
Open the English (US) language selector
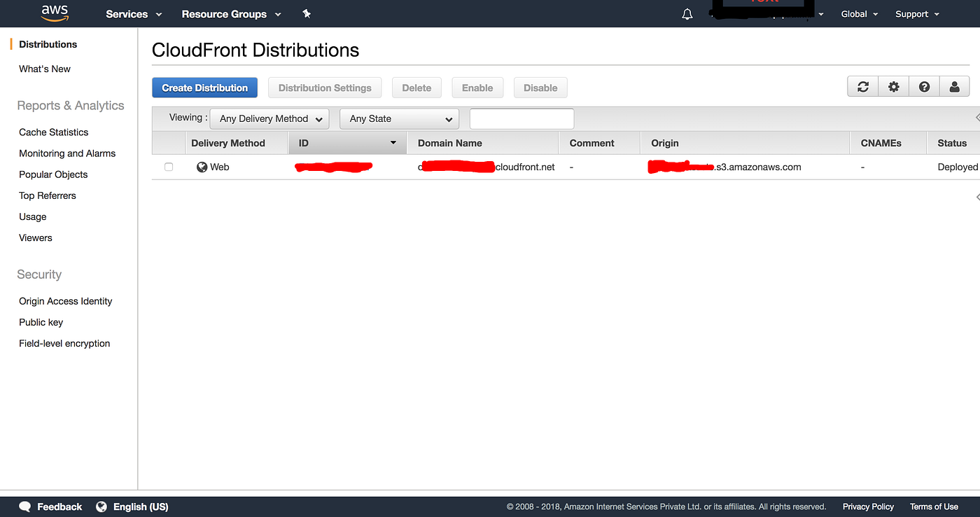click(132, 506)
